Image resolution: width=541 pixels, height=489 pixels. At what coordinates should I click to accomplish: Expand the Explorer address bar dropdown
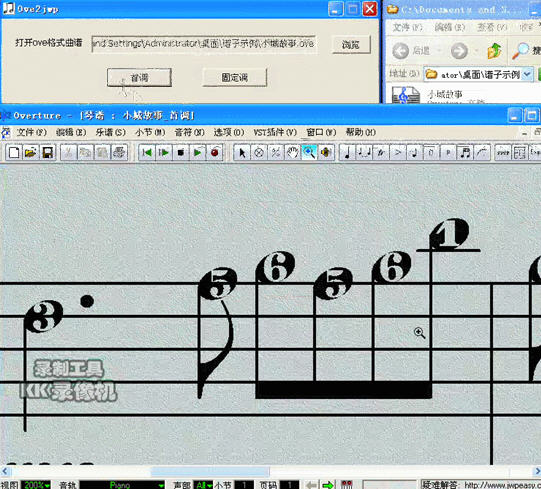[527, 74]
